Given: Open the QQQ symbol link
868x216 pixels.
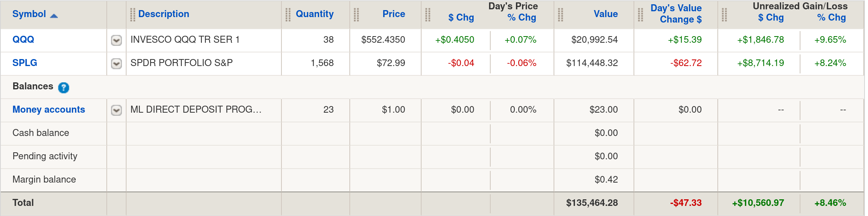Looking at the screenshot, I should click(x=23, y=40).
